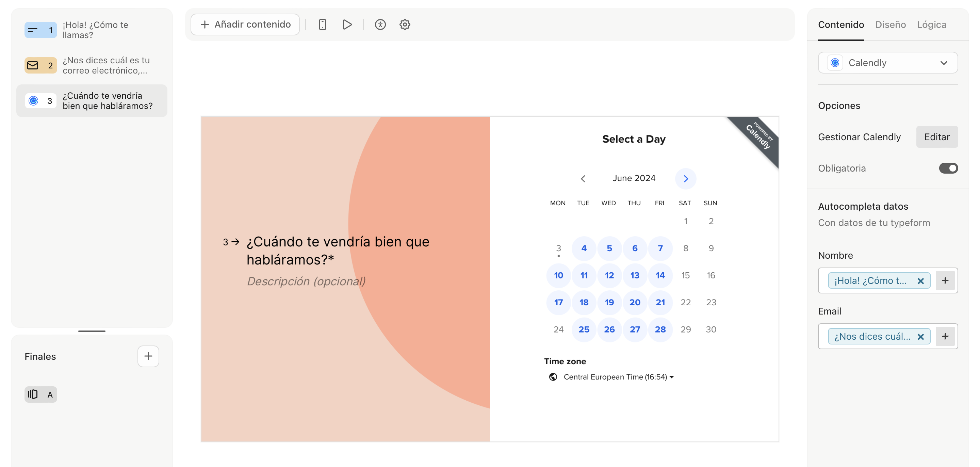Click Añadir contenido button
Image resolution: width=980 pixels, height=467 pixels.
click(245, 25)
